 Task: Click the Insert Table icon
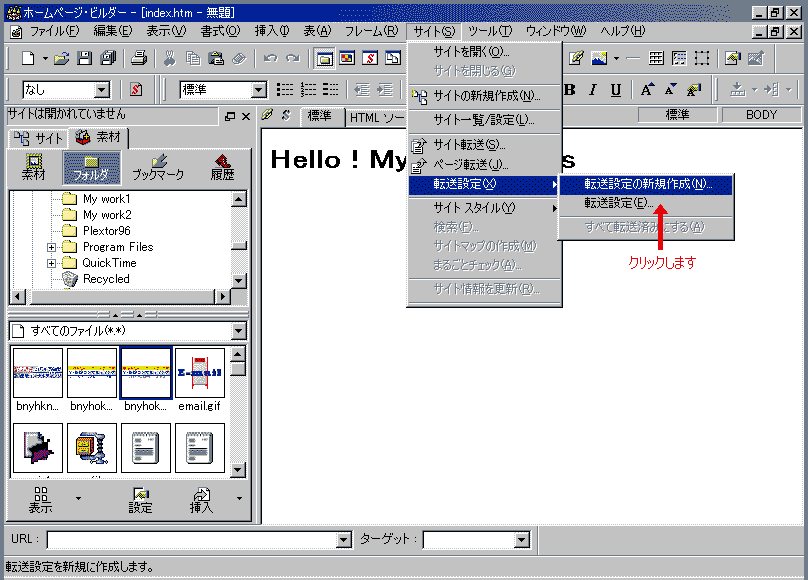click(x=656, y=59)
